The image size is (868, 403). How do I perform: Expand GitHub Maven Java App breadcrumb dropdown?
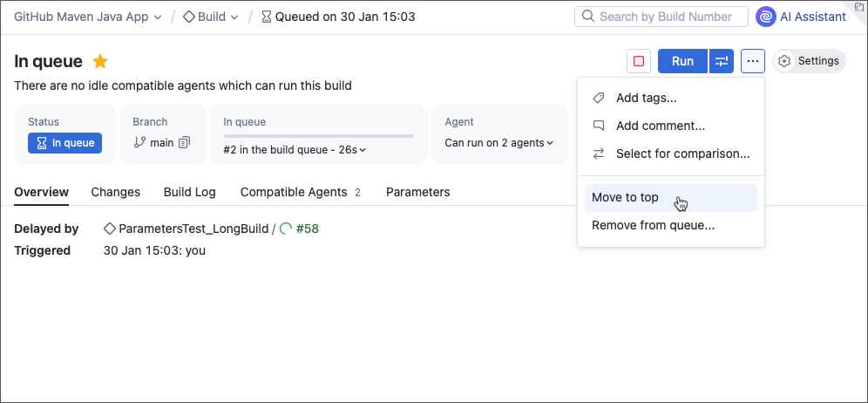pyautogui.click(x=158, y=17)
